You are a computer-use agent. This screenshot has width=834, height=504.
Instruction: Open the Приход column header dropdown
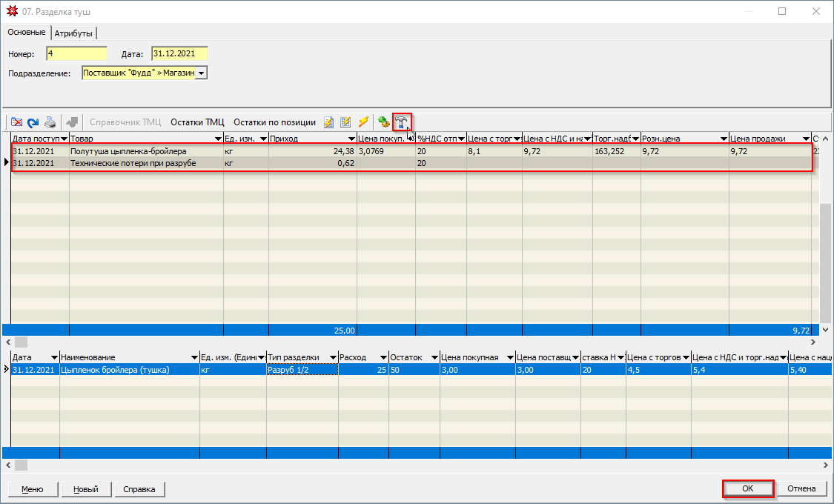pos(351,139)
